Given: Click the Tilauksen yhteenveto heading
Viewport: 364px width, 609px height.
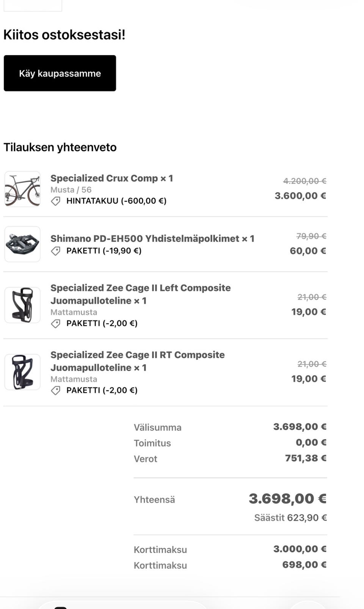Looking at the screenshot, I should click(x=60, y=147).
